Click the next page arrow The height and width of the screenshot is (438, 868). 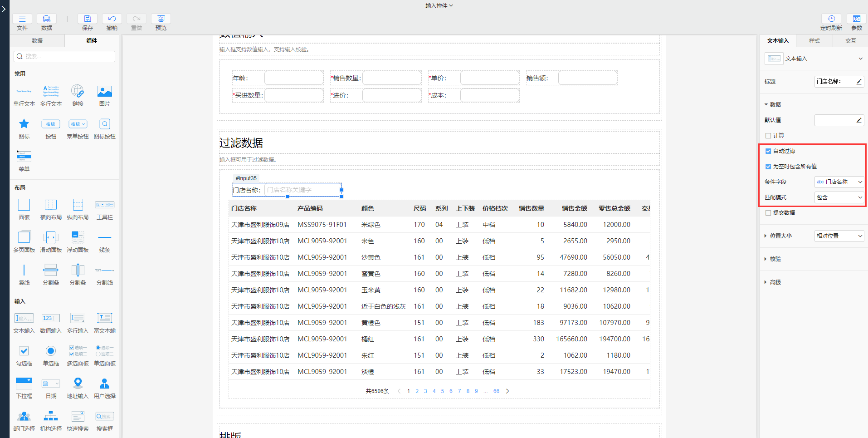pos(507,391)
